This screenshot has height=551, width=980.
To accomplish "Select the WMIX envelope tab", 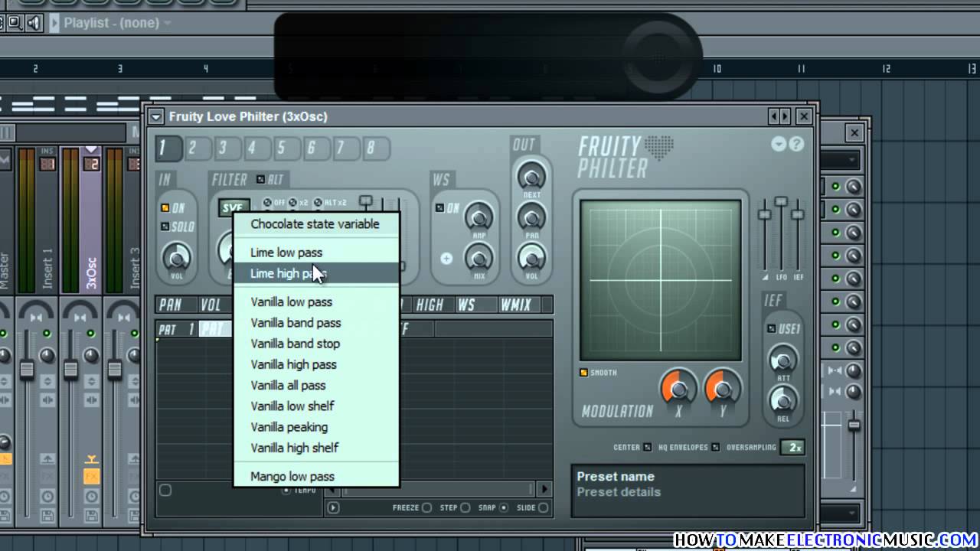I will [516, 305].
